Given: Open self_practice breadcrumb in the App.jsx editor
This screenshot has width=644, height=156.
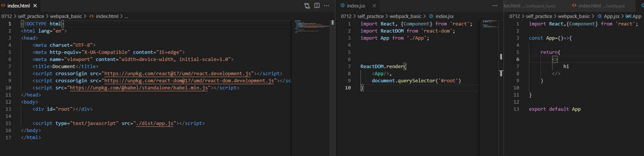Looking at the screenshot, I should point(539,16).
